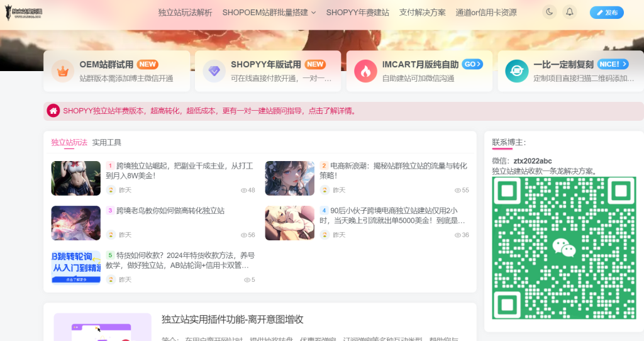Open 独立站玩法解析 menu item
644x341 pixels.
tap(186, 13)
